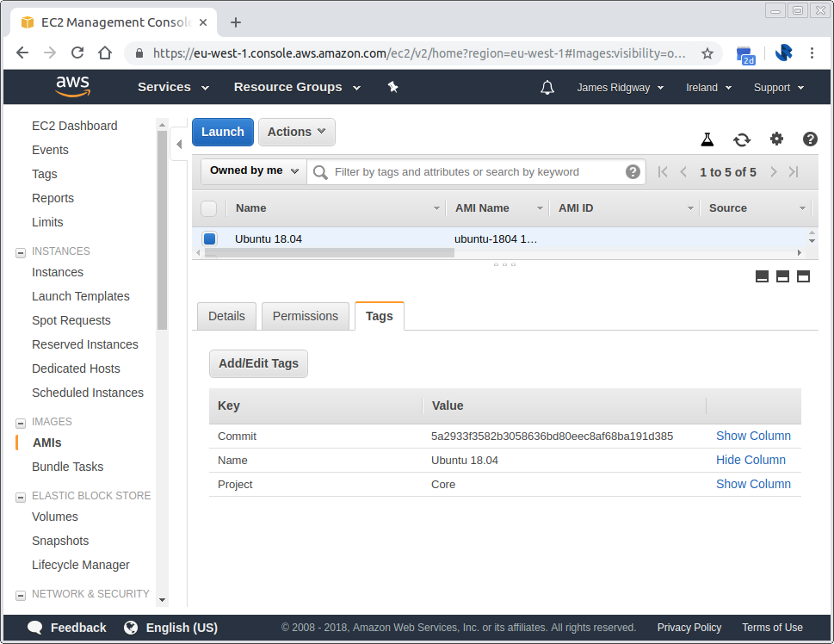Collapse the left navigation pane arrow

pos(179,144)
